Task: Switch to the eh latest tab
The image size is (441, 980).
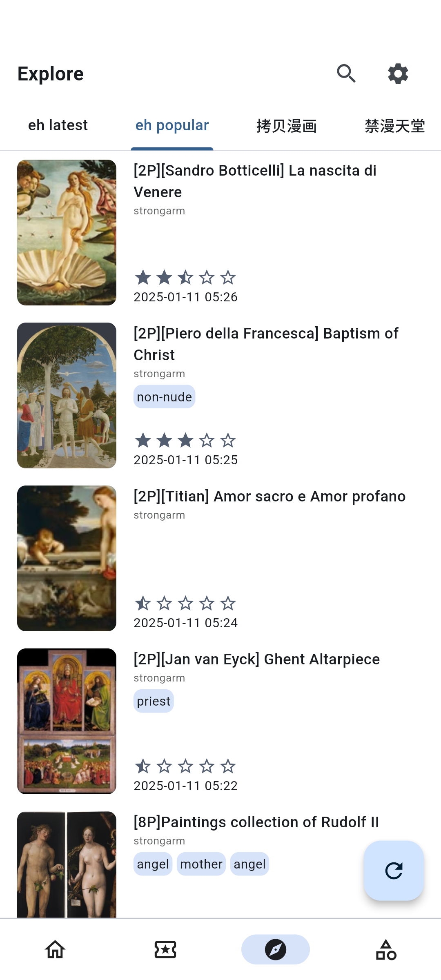Action: click(x=58, y=125)
